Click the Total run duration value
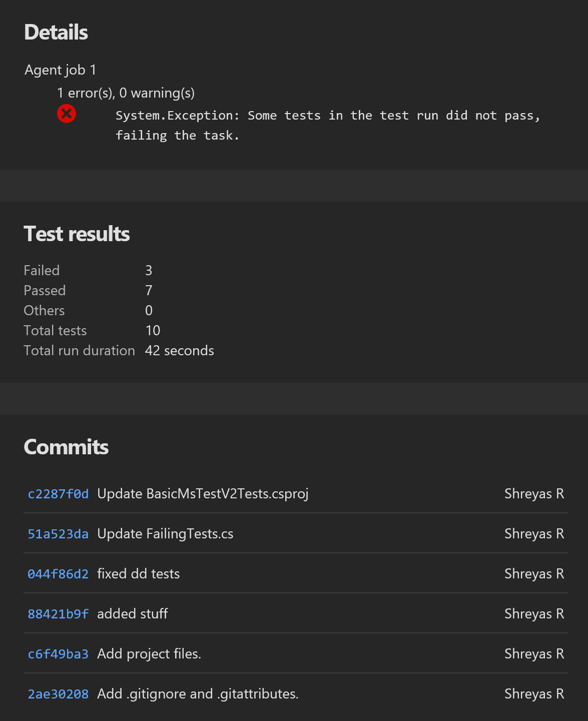 coord(179,350)
